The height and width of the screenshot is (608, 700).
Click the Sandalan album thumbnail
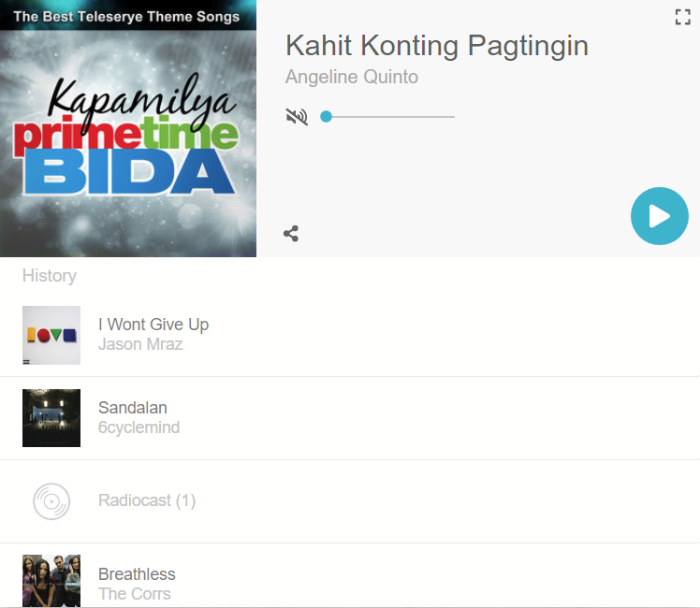click(51, 418)
